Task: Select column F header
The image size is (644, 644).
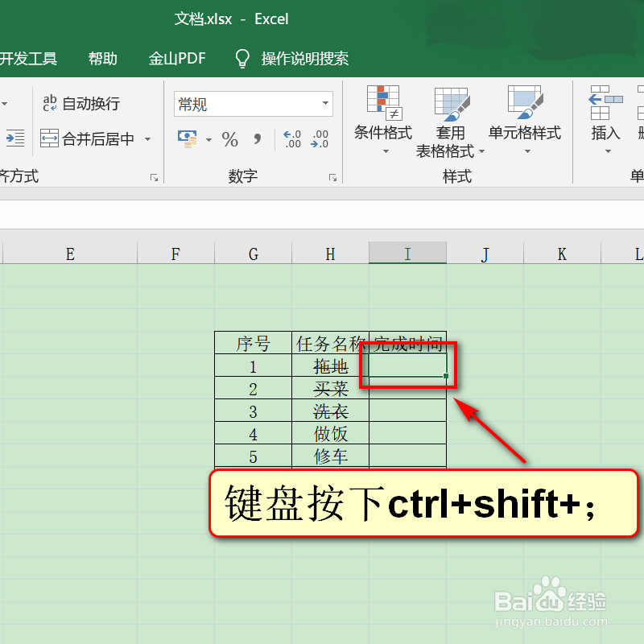Action: 175,253
